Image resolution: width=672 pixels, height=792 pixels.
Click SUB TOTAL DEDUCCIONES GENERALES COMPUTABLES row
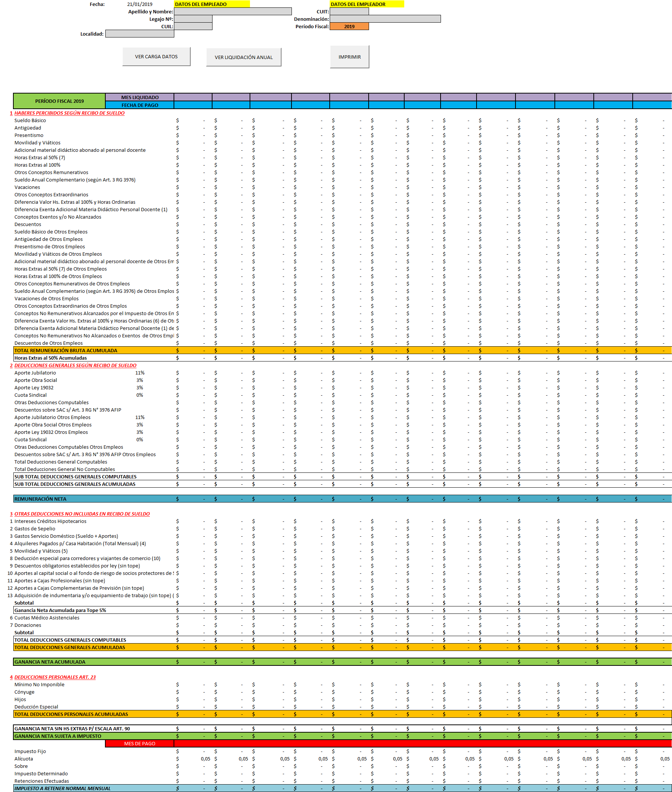click(x=342, y=477)
